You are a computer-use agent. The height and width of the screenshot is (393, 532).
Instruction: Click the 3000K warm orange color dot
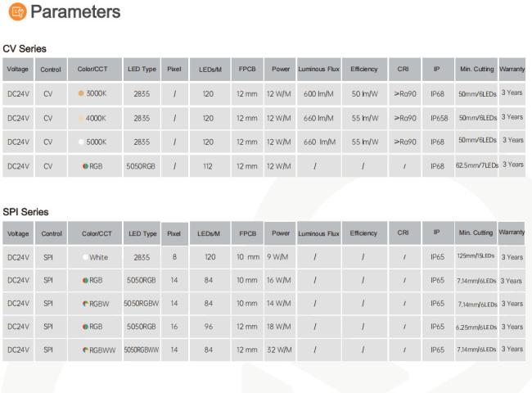(81, 93)
